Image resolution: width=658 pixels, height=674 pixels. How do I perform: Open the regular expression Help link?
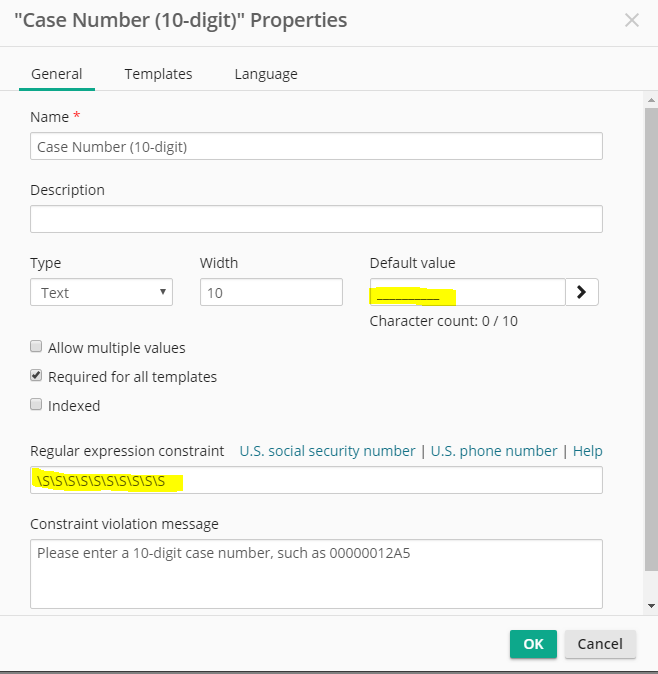click(x=588, y=451)
